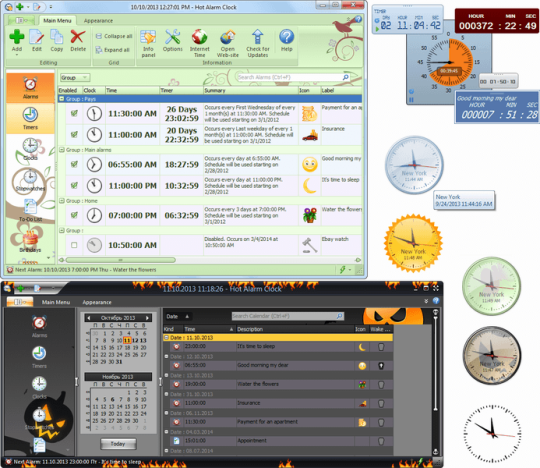Click the Check for Updates arrow icon
Image resolution: width=540 pixels, height=468 pixels.
pyautogui.click(x=258, y=37)
